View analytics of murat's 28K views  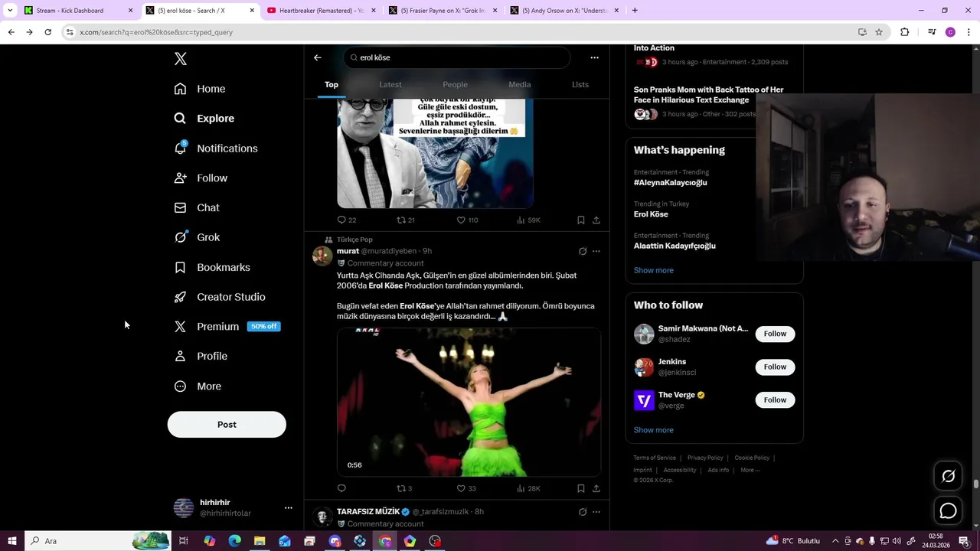[x=528, y=488]
